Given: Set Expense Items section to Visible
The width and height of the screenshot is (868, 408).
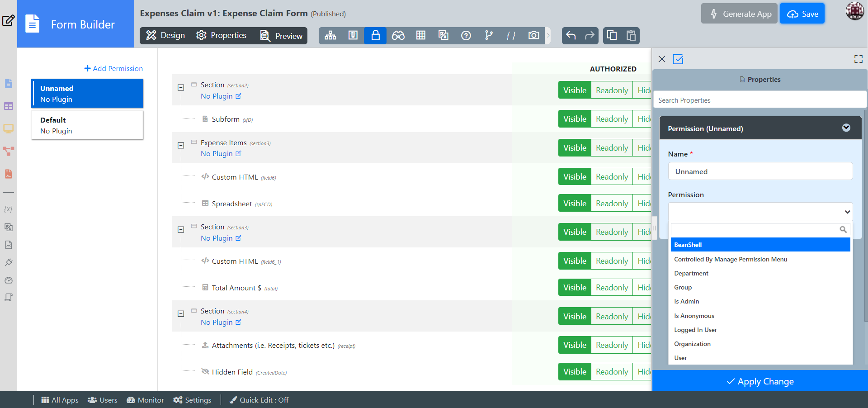Looking at the screenshot, I should (575, 147).
